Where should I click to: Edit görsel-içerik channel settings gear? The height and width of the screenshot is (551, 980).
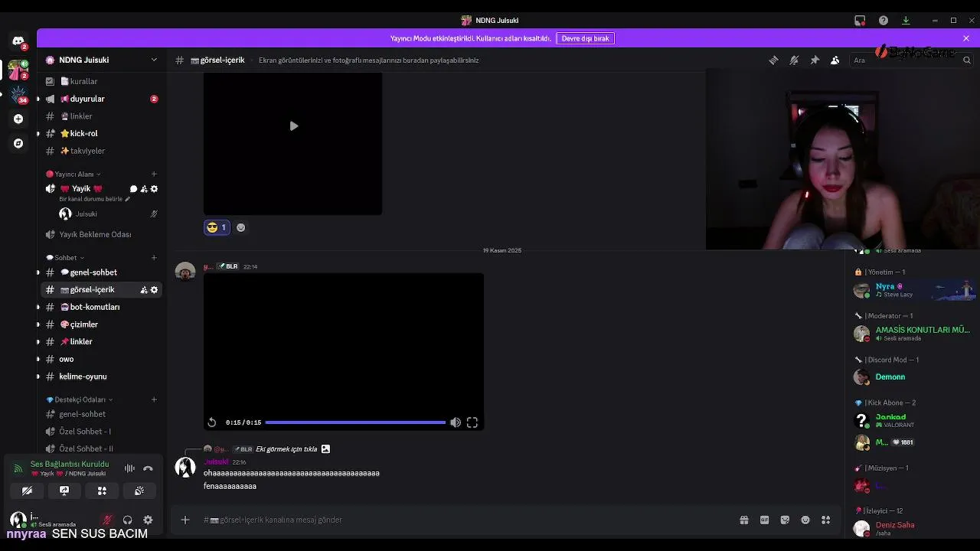pyautogui.click(x=154, y=290)
